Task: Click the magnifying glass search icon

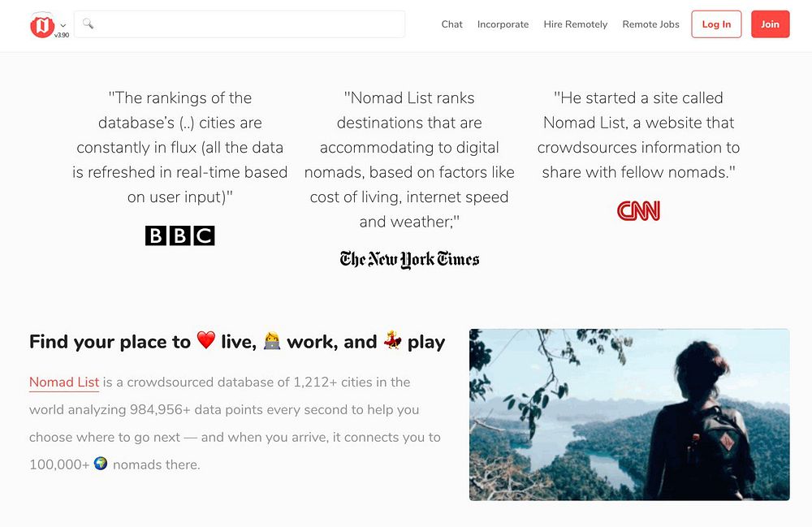Action: pos(88,24)
